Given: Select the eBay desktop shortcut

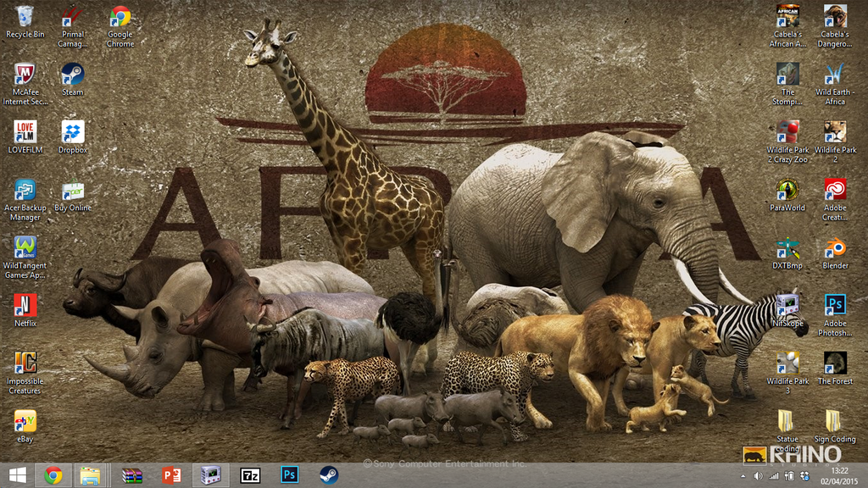Looking at the screenshot, I should coord(25,421).
